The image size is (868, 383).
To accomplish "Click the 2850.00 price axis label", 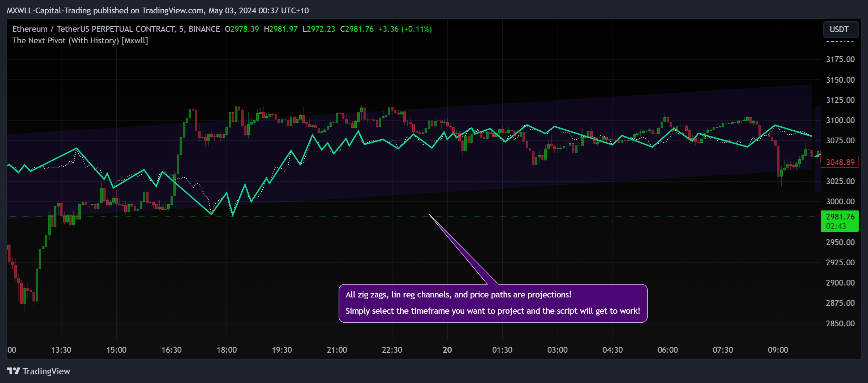I will click(840, 323).
